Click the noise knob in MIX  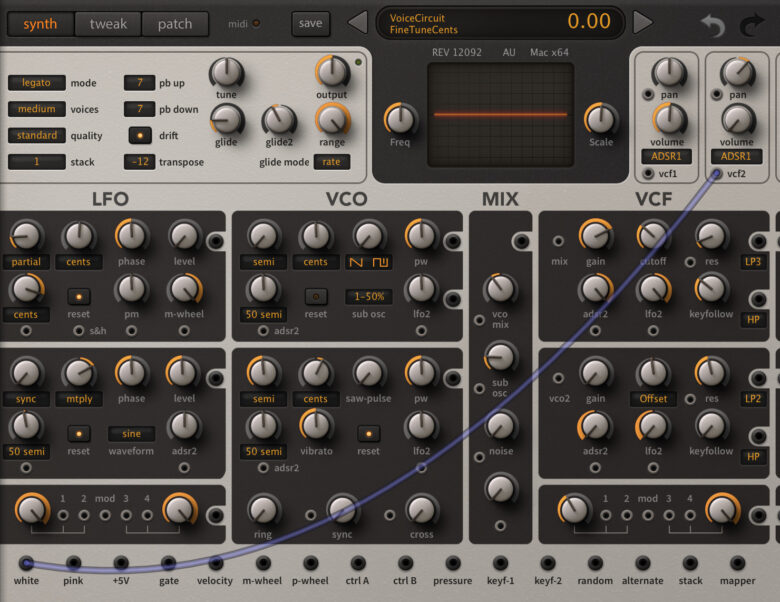point(500,426)
